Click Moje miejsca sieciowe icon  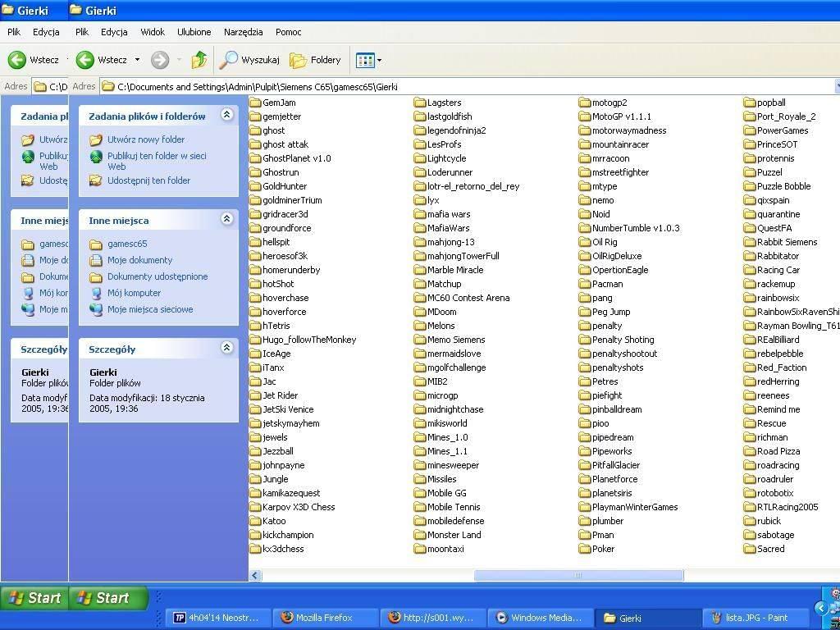click(96, 309)
